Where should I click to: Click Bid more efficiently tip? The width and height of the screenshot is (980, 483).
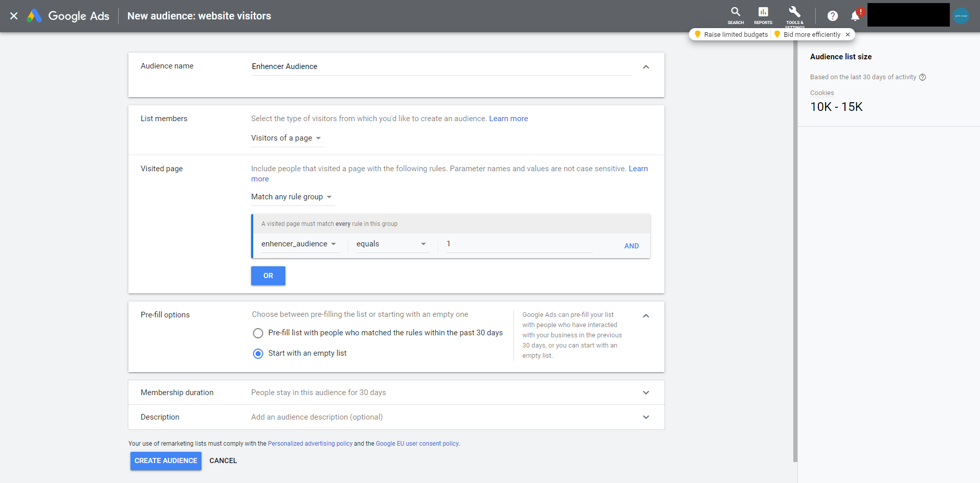pos(807,34)
